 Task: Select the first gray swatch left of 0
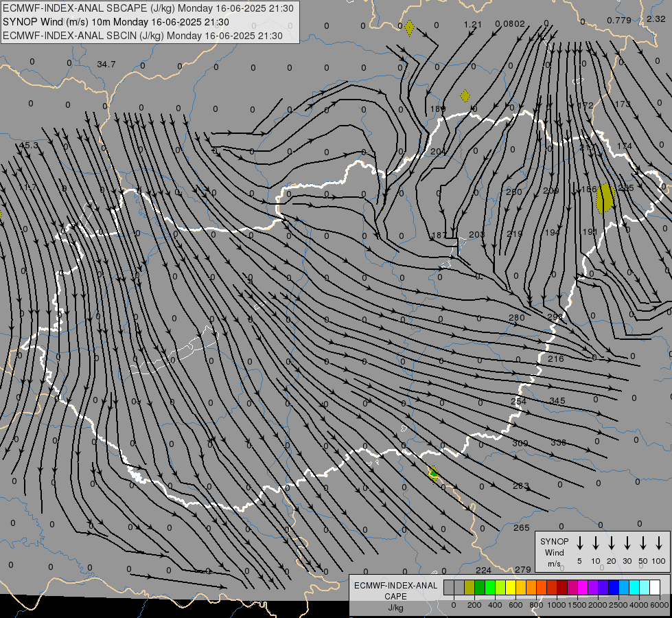click(449, 588)
